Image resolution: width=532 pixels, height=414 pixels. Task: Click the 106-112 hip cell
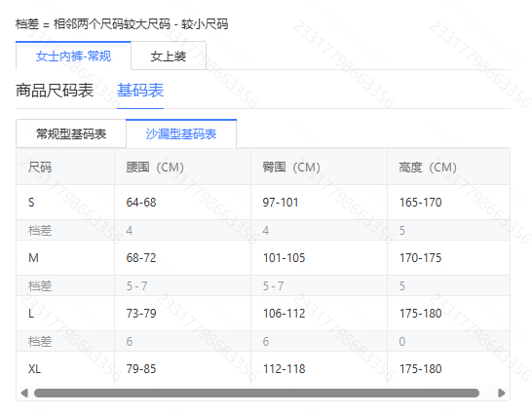(285, 314)
